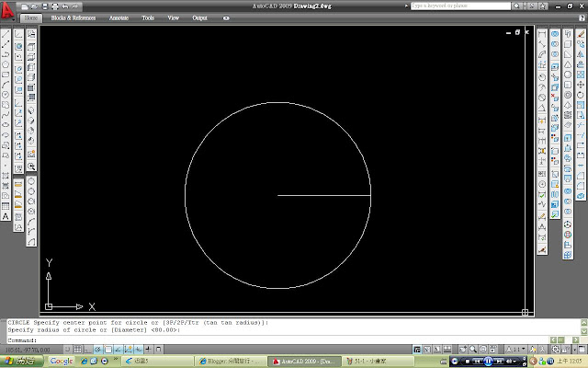Click the Google toolbar button in taskbar

pyautogui.click(x=62, y=362)
